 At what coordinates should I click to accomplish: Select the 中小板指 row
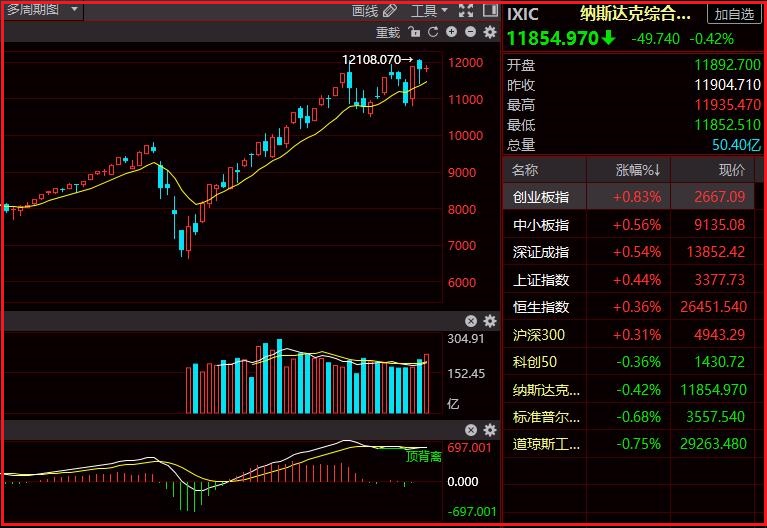pos(629,225)
